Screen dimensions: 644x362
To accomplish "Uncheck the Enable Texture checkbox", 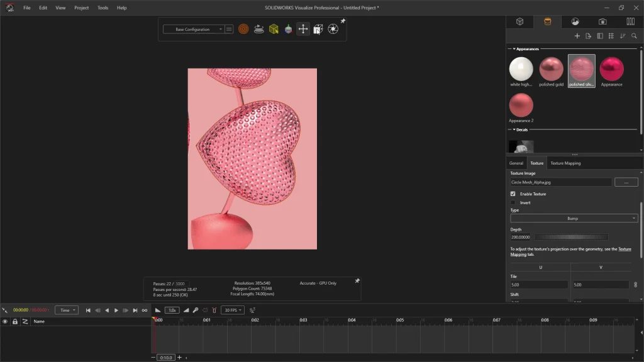I will tap(513, 194).
